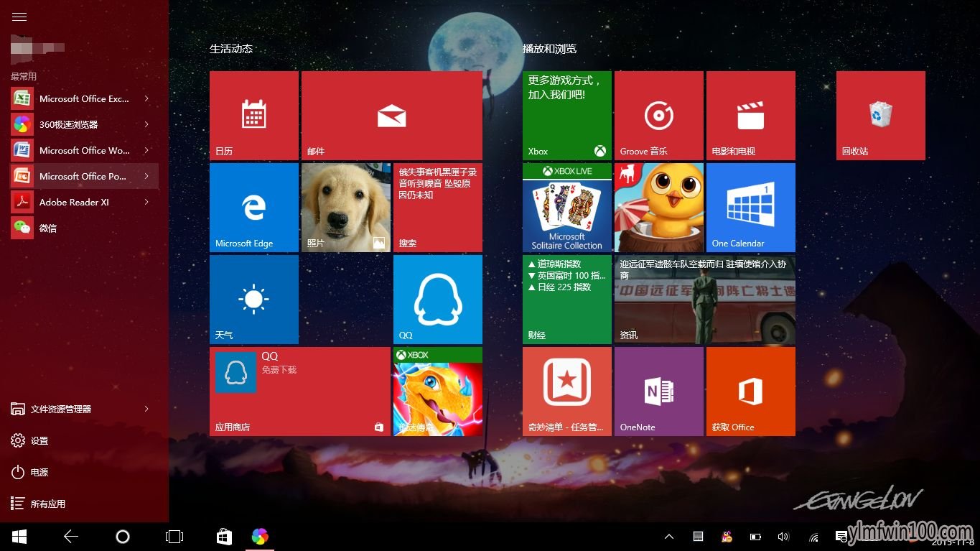Open the 财经 (Finance) tile
The height and width of the screenshot is (551, 980).
567,300
